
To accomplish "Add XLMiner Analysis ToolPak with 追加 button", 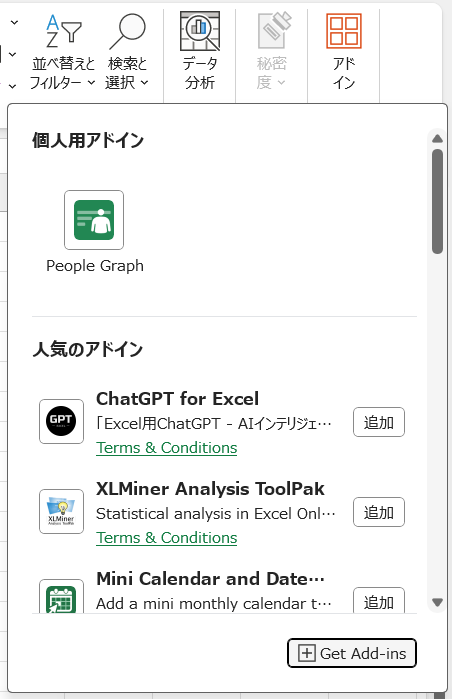I will [379, 512].
